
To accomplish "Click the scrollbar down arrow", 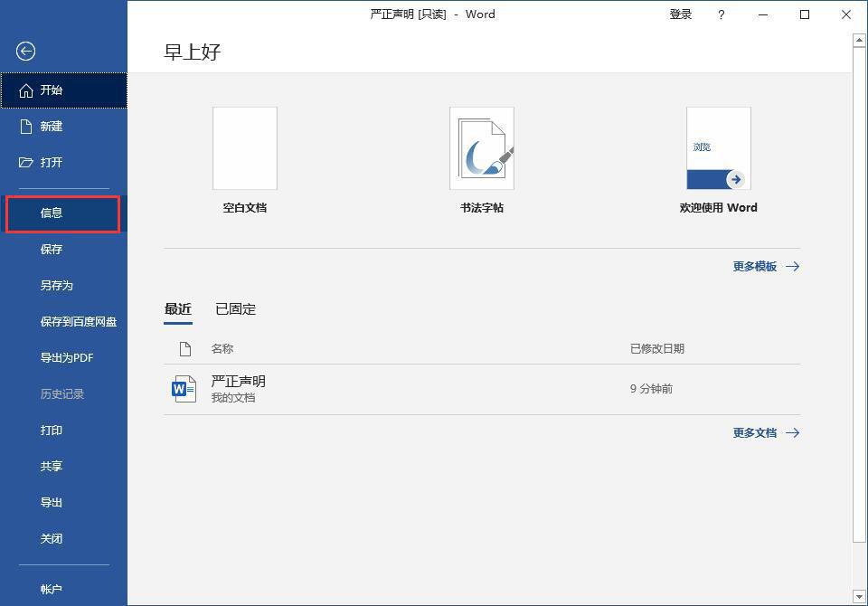I will coord(860,596).
